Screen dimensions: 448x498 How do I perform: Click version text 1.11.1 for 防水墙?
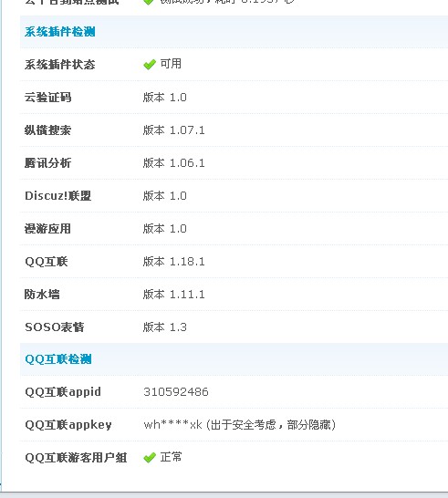[187, 295]
